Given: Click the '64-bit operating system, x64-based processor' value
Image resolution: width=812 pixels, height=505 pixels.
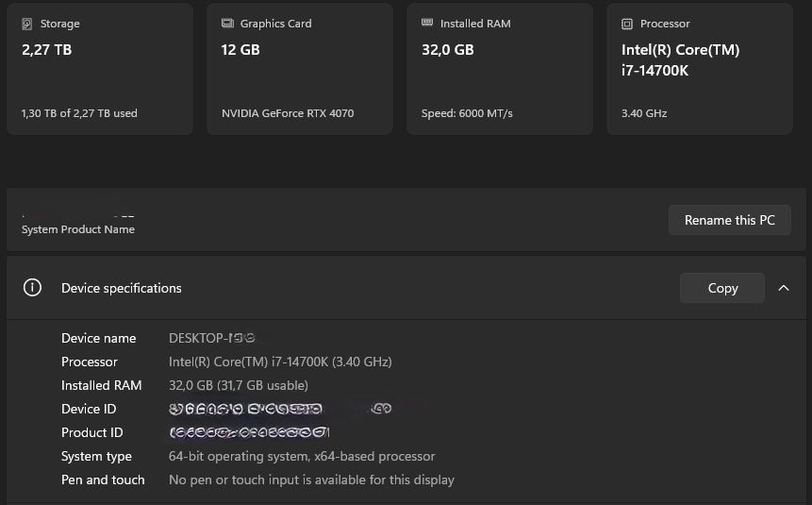Looking at the screenshot, I should (302, 456).
